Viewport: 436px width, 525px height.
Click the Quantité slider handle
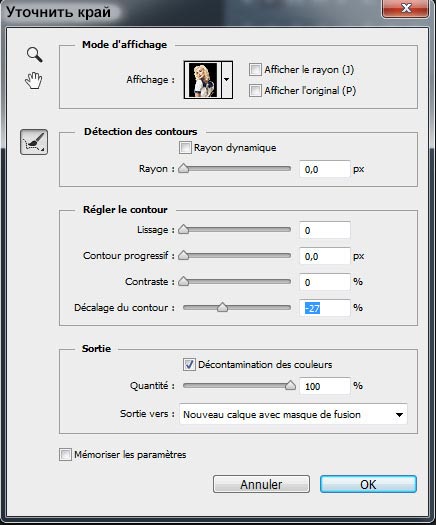point(290,386)
